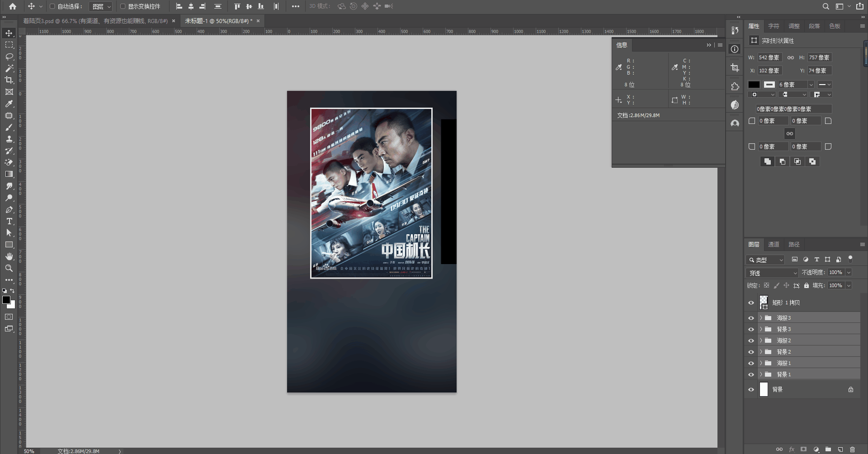Enable the 显示变换控件 checkbox
The image size is (868, 454).
click(123, 6)
